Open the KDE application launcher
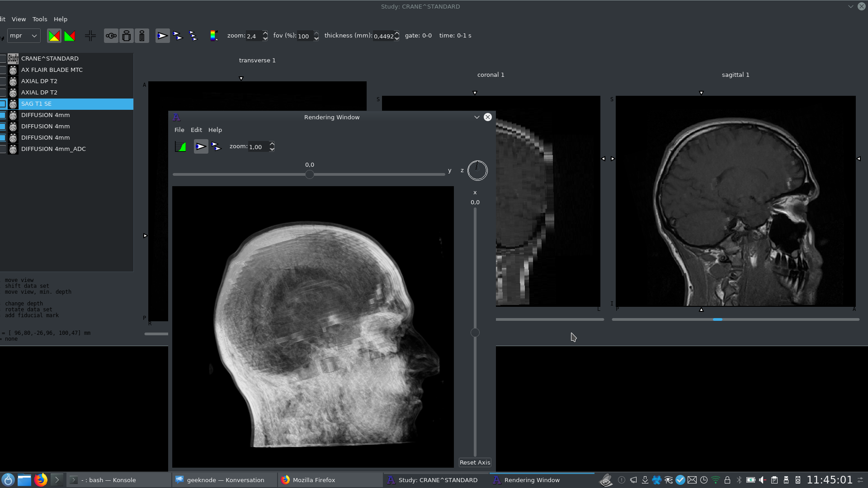Viewport: 868px width, 488px height. tap(8, 480)
